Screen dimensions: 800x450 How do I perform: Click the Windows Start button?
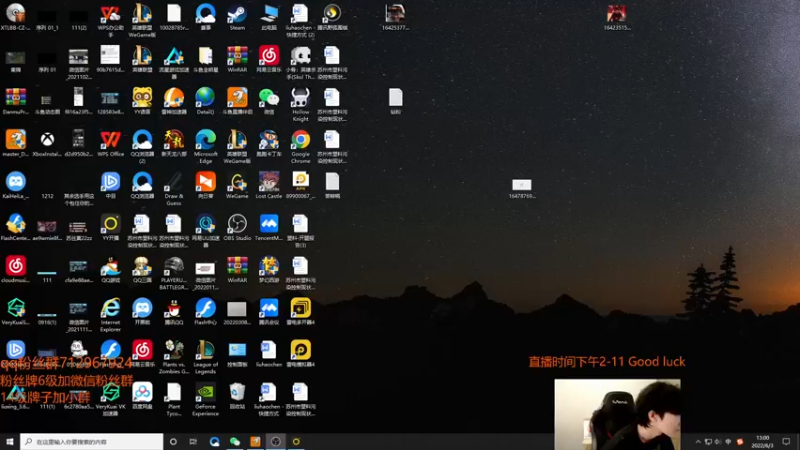(9, 441)
